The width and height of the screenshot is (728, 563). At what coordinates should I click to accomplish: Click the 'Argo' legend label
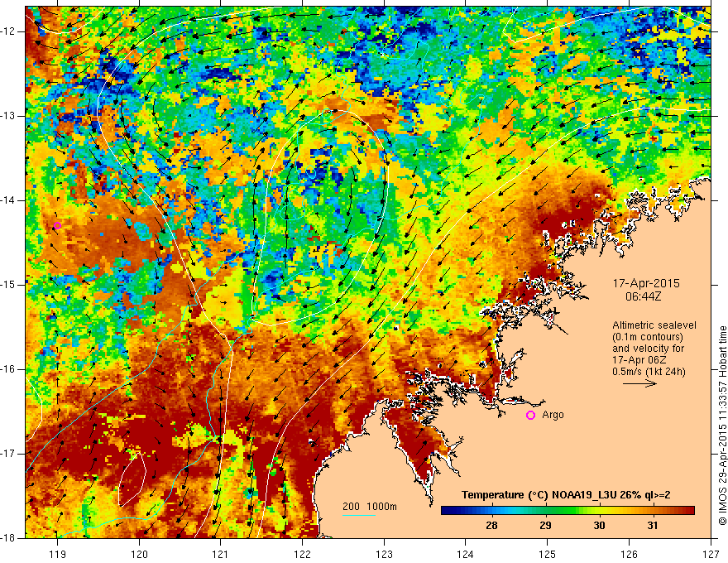553,415
